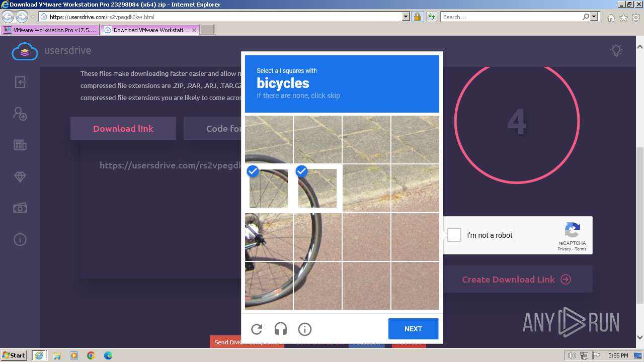Expand the search provider dropdown
The image size is (644, 362).
595,17
